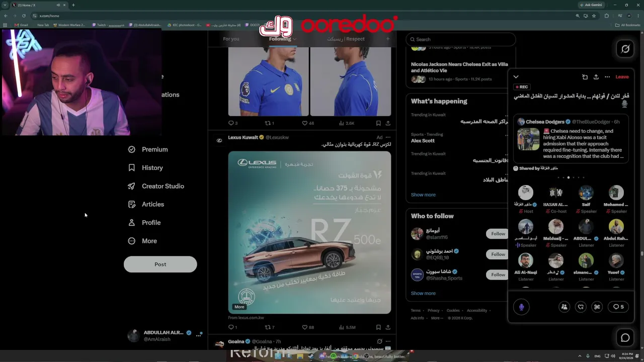
Task: Open the Chelsea Dodgers shared post
Action: point(571,139)
